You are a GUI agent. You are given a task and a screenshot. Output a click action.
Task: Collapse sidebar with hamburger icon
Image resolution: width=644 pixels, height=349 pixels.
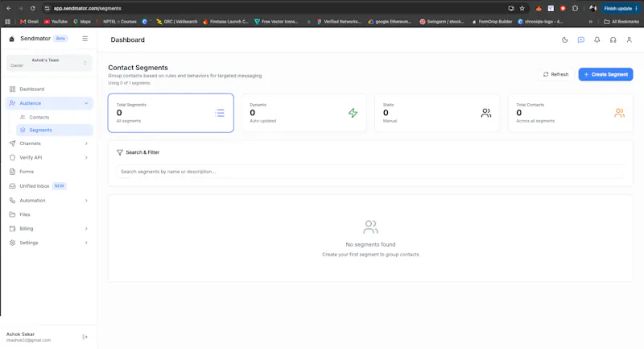point(85,39)
